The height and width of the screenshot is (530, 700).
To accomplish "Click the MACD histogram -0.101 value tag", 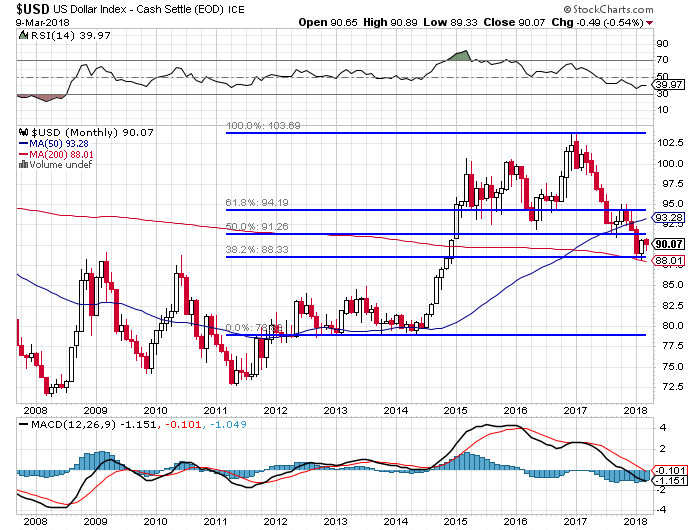I will point(667,470).
